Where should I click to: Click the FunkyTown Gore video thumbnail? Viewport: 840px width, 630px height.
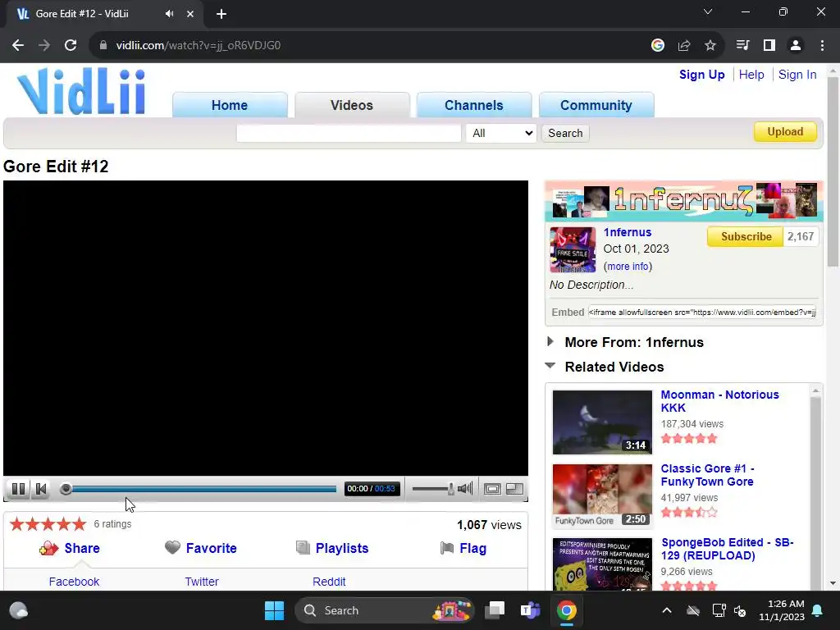(602, 496)
